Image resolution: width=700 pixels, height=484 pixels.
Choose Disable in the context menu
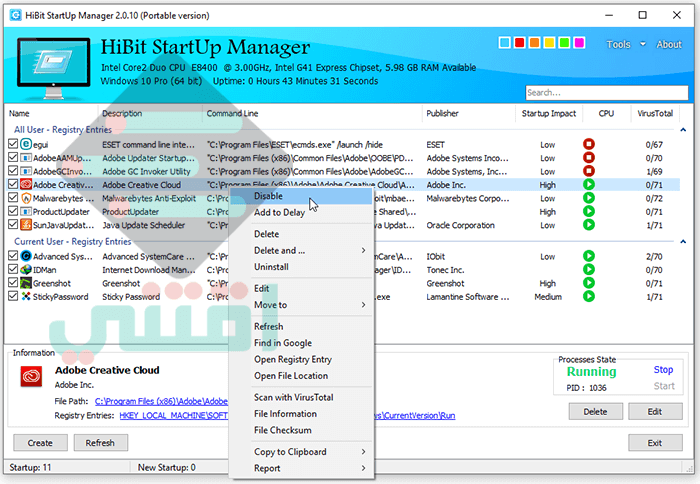pos(301,196)
